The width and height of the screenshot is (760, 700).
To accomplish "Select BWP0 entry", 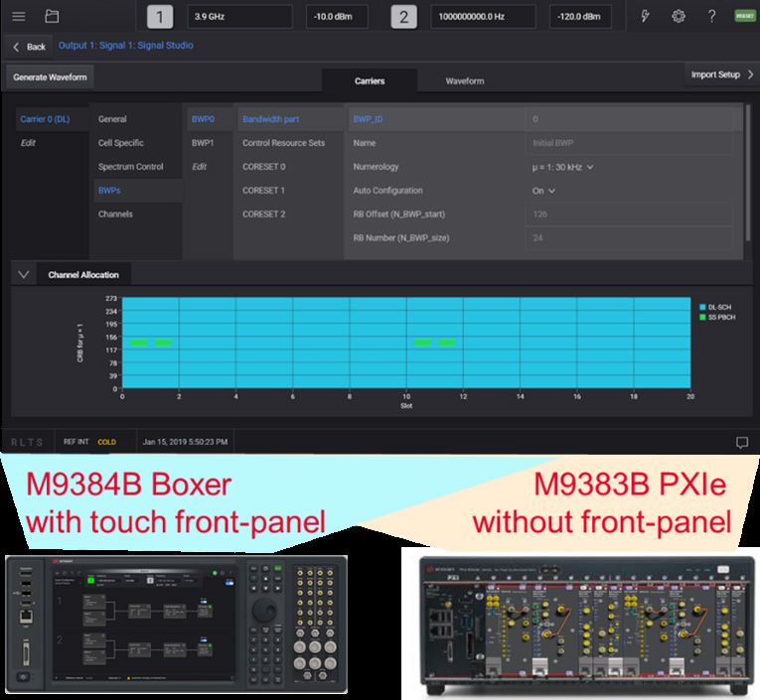I will pyautogui.click(x=210, y=119).
